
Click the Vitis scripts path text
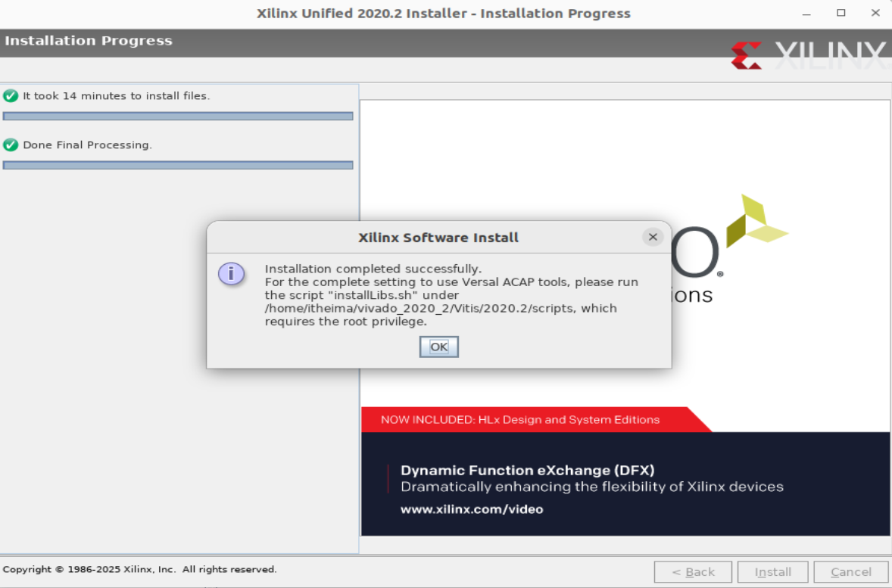coord(419,308)
